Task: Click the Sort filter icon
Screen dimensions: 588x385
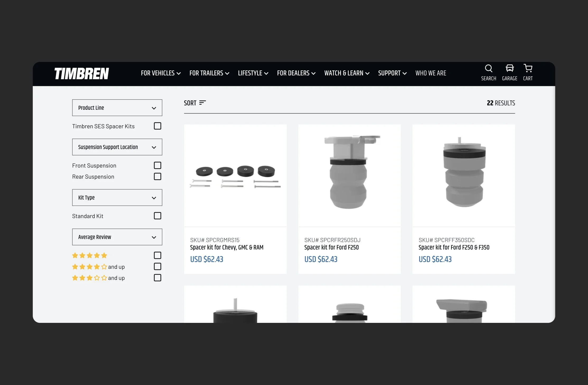Action: [202, 103]
